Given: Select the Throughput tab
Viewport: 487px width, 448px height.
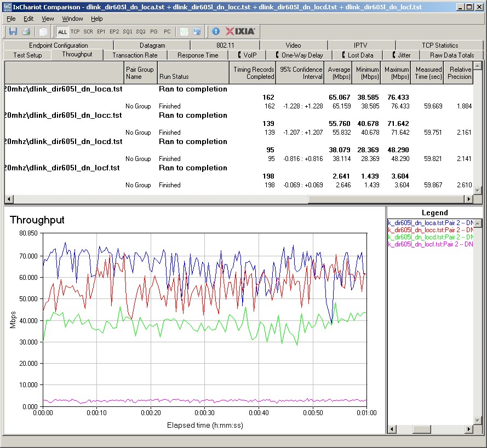Looking at the screenshot, I should coord(77,54).
